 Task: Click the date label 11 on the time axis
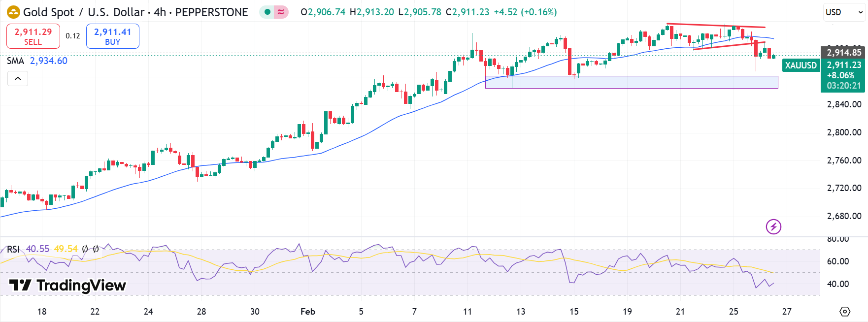coord(467,312)
